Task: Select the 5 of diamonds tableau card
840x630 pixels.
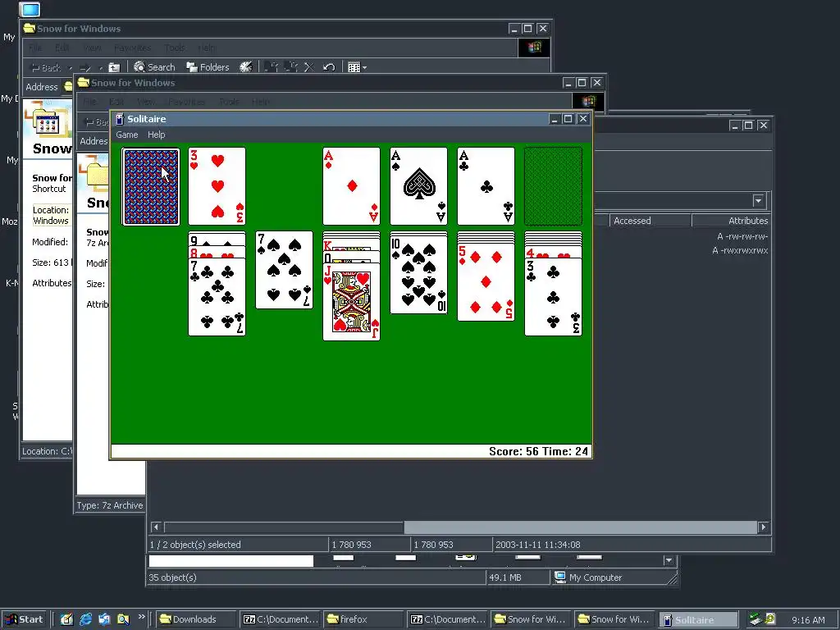Action: click(x=486, y=282)
